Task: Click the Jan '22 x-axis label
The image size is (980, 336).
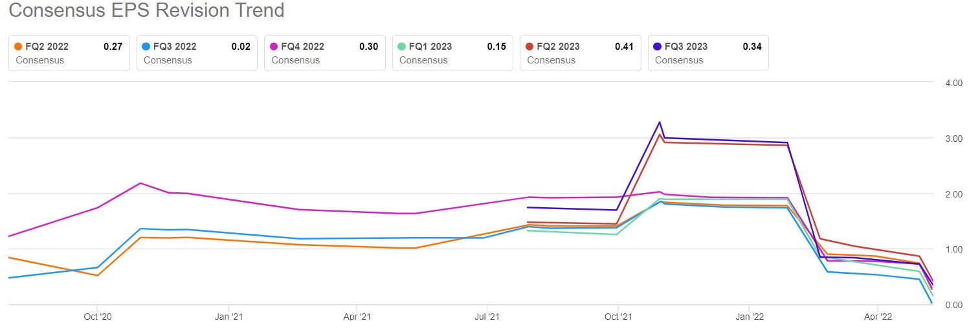Action: 749,317
